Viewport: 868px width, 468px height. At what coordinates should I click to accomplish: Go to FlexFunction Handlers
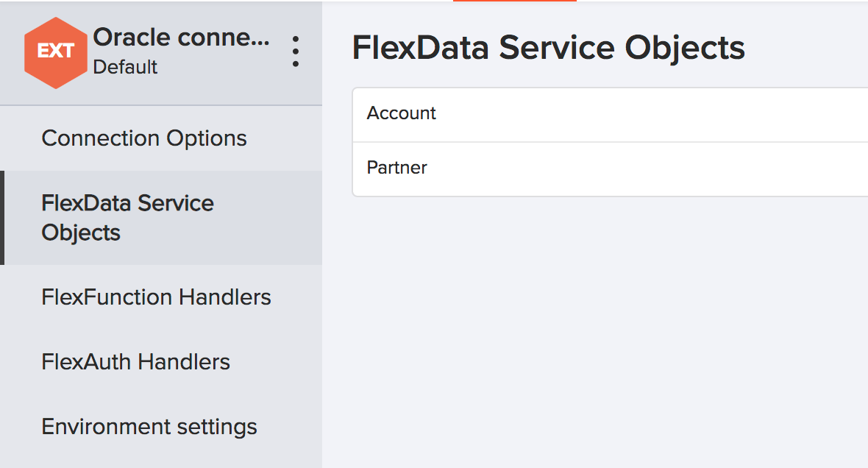point(157,297)
